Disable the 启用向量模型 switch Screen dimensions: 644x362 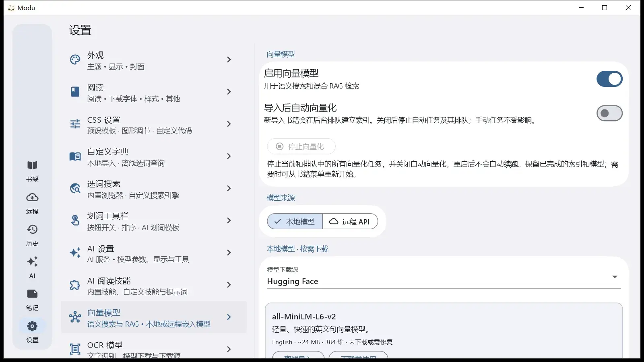click(x=609, y=79)
